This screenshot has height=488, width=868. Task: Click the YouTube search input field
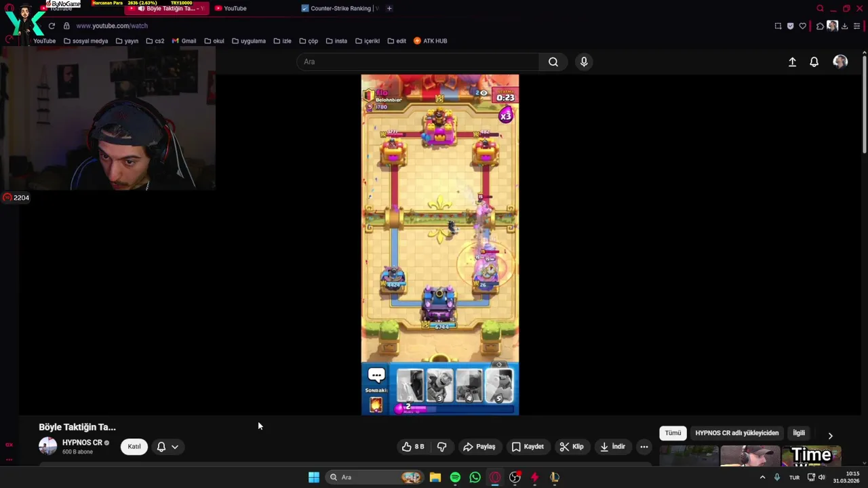coord(418,62)
